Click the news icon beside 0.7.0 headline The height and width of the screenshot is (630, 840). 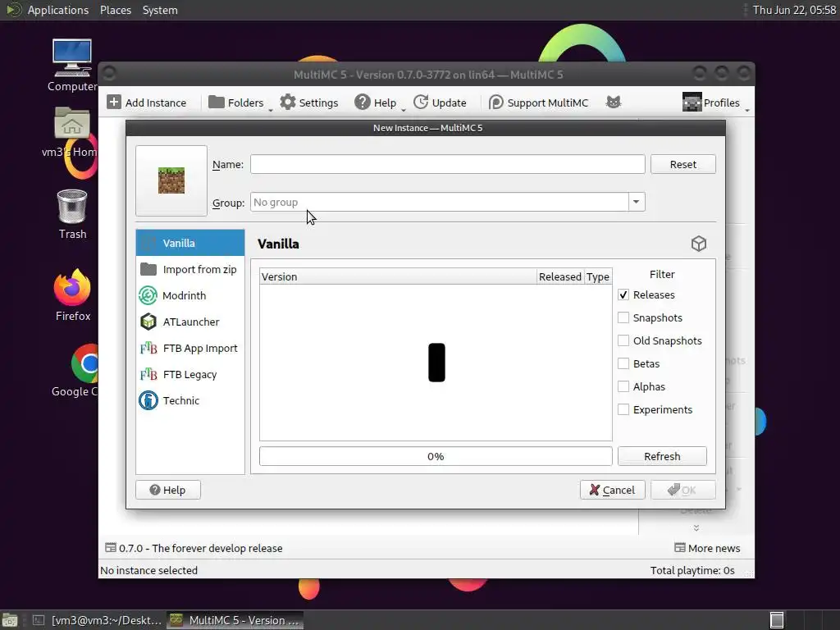click(111, 547)
